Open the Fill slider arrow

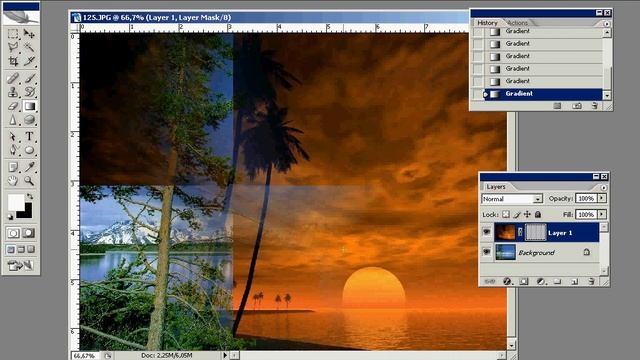pos(602,214)
